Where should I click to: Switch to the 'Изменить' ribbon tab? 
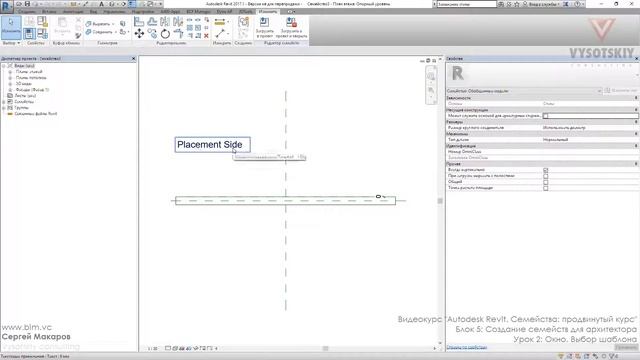[x=268, y=11]
